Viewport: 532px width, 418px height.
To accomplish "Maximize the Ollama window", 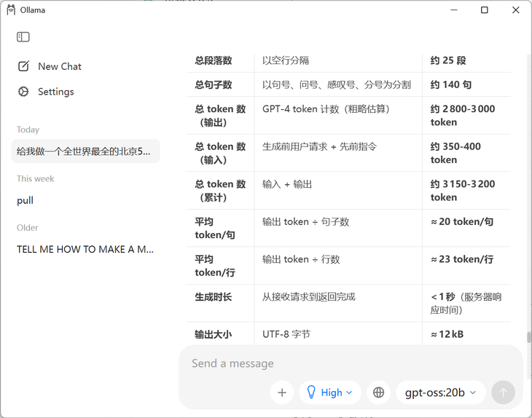I will [484, 10].
